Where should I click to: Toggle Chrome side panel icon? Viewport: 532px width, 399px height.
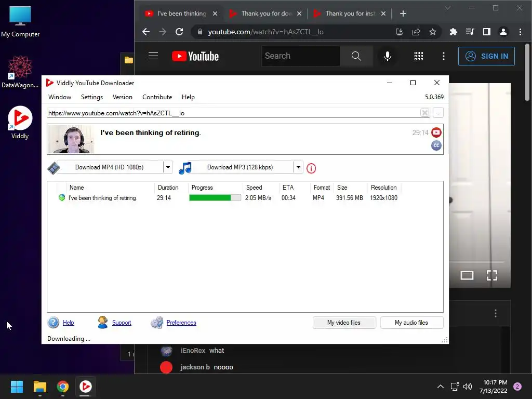click(x=486, y=32)
